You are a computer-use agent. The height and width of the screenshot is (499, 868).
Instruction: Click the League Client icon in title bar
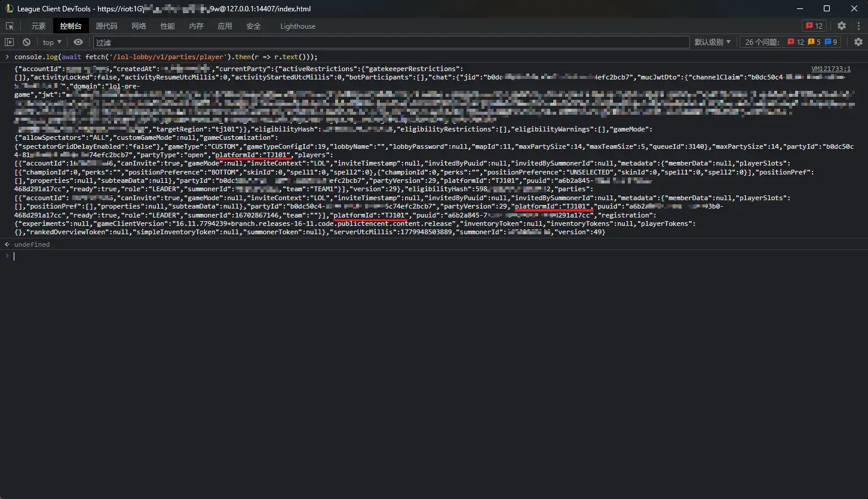[x=9, y=8]
